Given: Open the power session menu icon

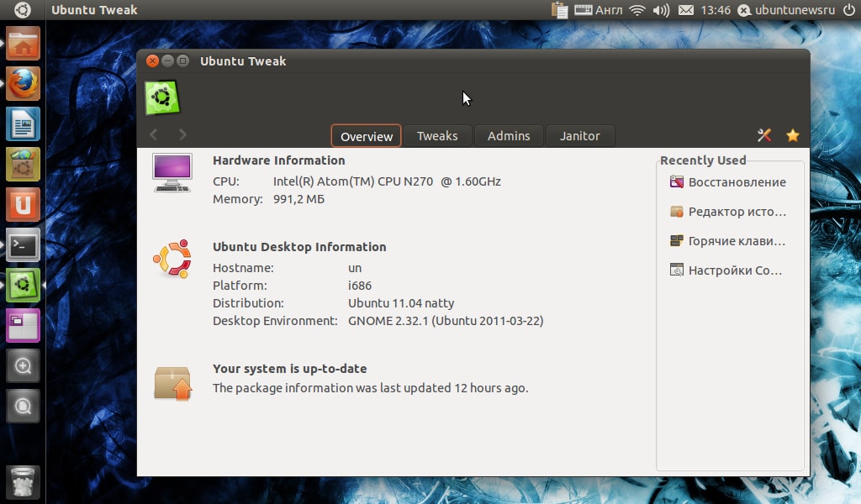Looking at the screenshot, I should [849, 10].
